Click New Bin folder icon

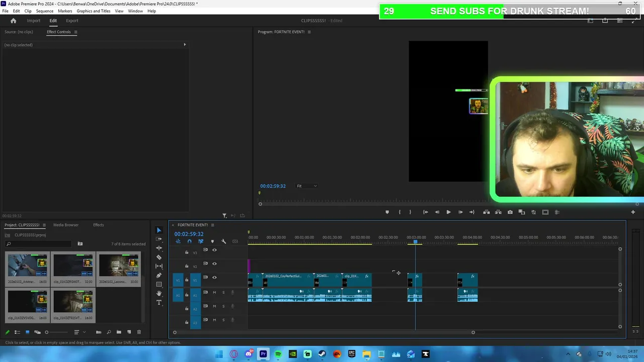coord(119,332)
